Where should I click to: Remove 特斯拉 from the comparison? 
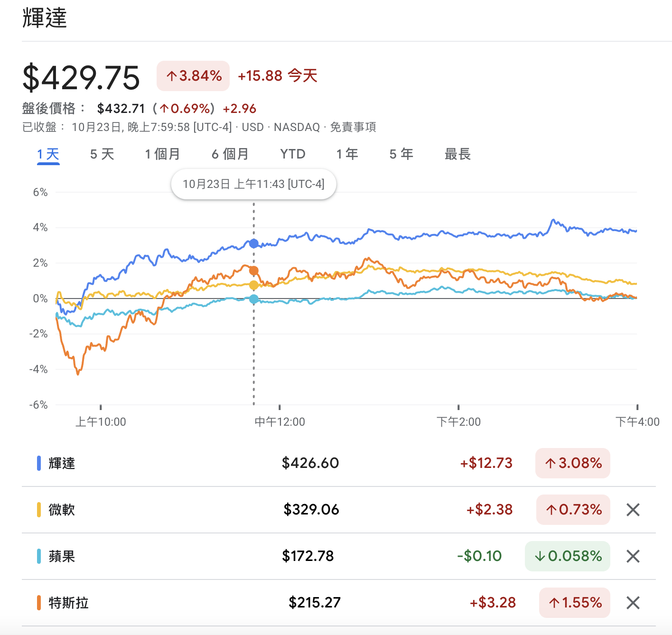click(x=633, y=603)
